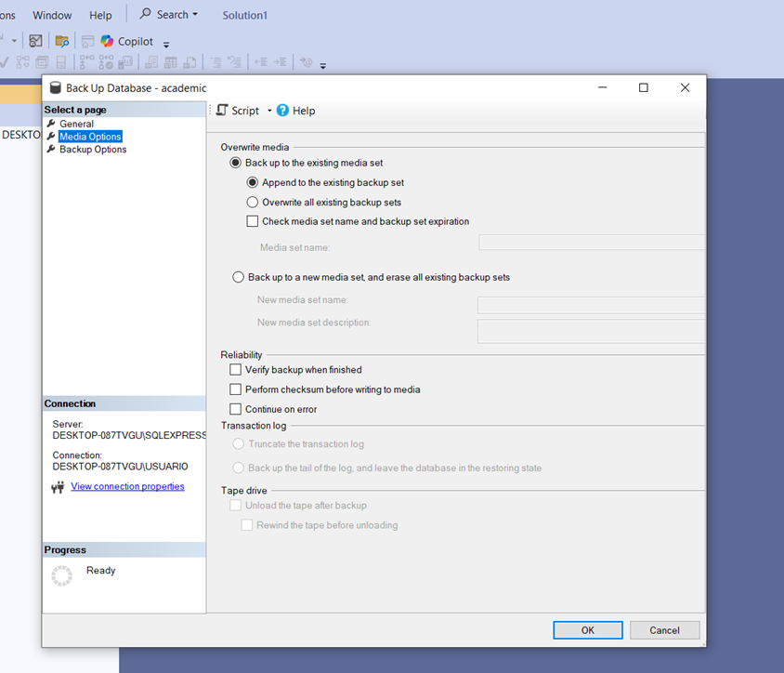The height and width of the screenshot is (673, 784).
Task: Select Back up the tail of the log
Action: coord(238,468)
